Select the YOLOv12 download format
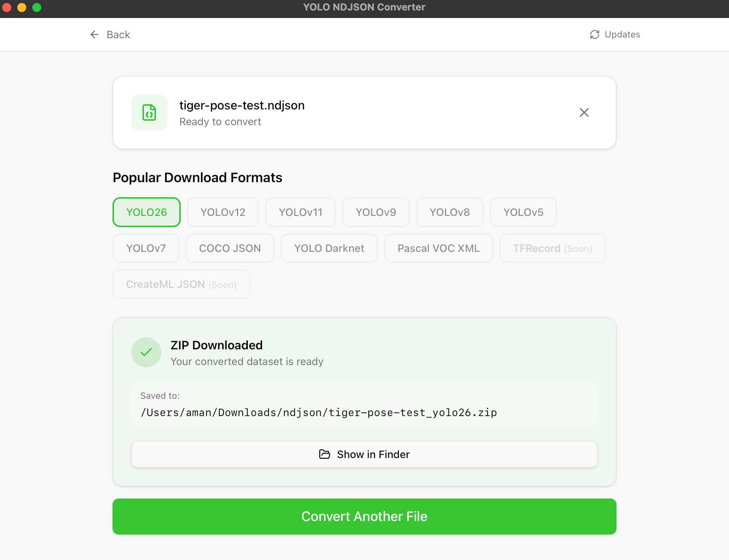The image size is (729, 560). coord(223,212)
